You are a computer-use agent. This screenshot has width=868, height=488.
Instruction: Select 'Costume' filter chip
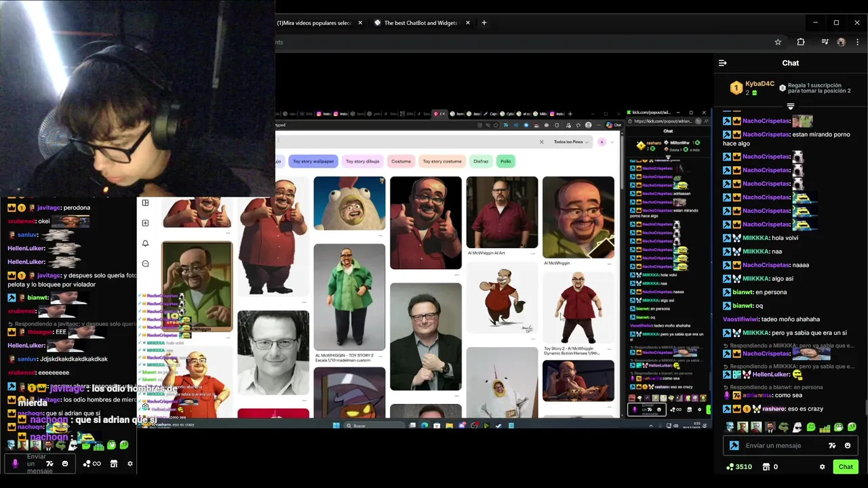(x=401, y=161)
